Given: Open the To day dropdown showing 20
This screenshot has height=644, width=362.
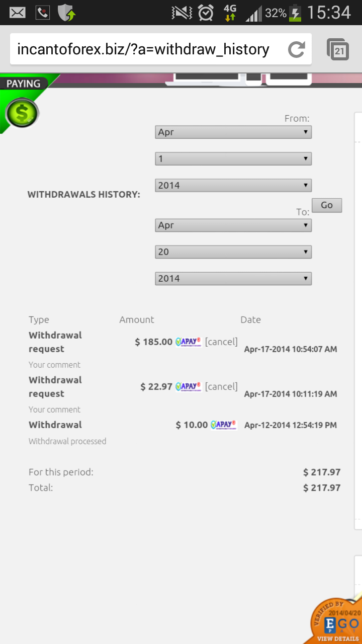Looking at the screenshot, I should click(233, 252).
